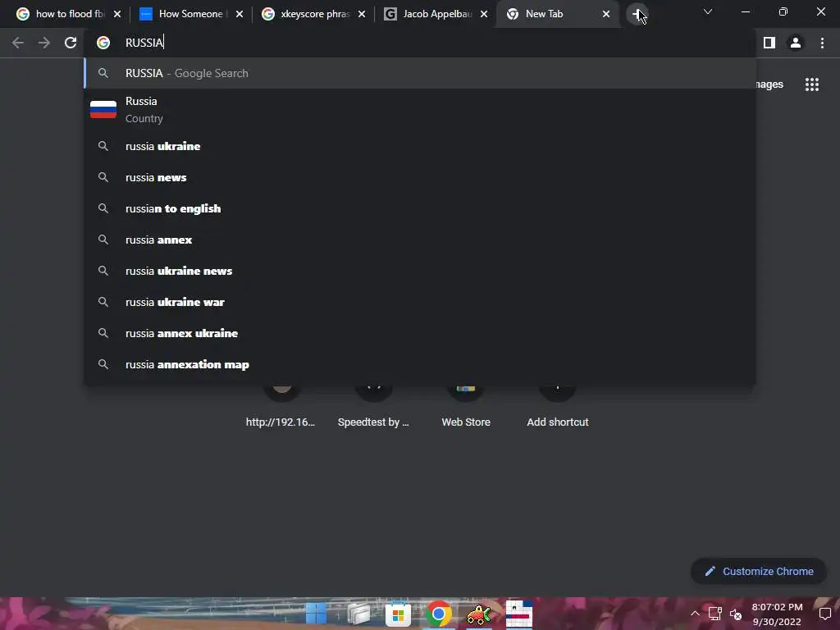Image resolution: width=840 pixels, height=630 pixels.
Task: Open the Google apps grid
Action: (x=811, y=84)
